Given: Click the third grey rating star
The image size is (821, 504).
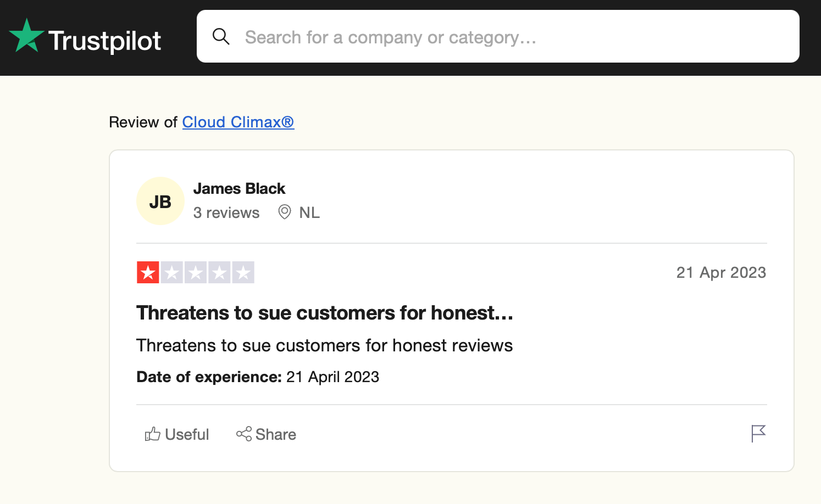Looking at the screenshot, I should pyautogui.click(x=196, y=272).
